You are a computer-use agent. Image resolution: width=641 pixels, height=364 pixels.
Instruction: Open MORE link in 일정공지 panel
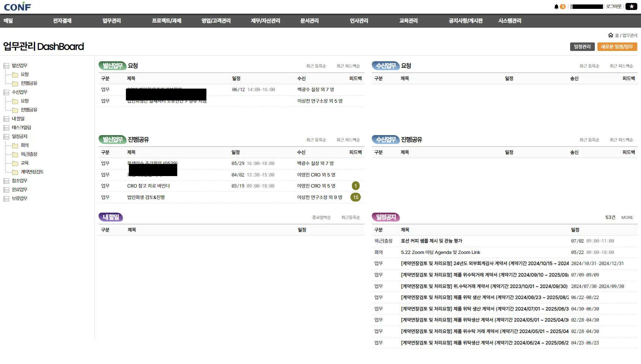(x=627, y=218)
